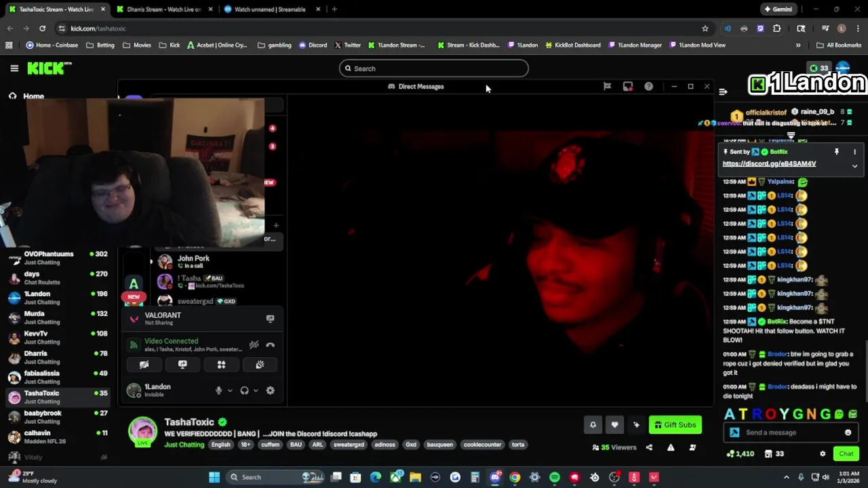The width and height of the screenshot is (868, 488).
Task: Open Murda channel in sidebar
Action: pyautogui.click(x=57, y=317)
